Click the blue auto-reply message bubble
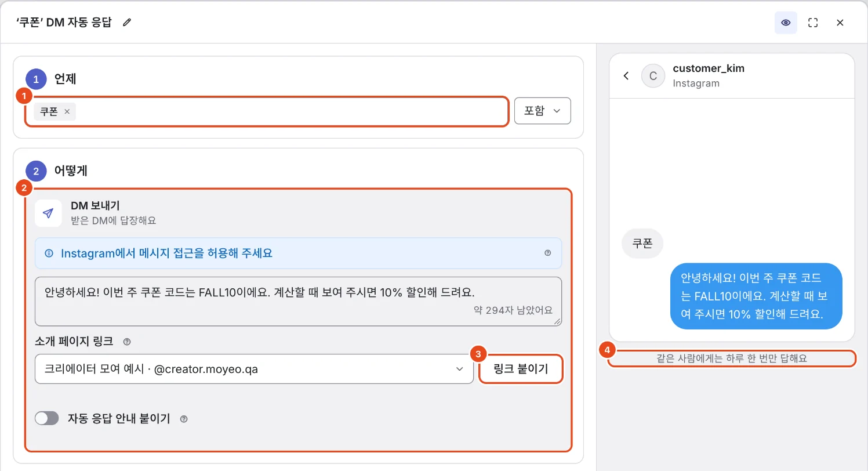Viewport: 868px width, 471px height. point(756,296)
